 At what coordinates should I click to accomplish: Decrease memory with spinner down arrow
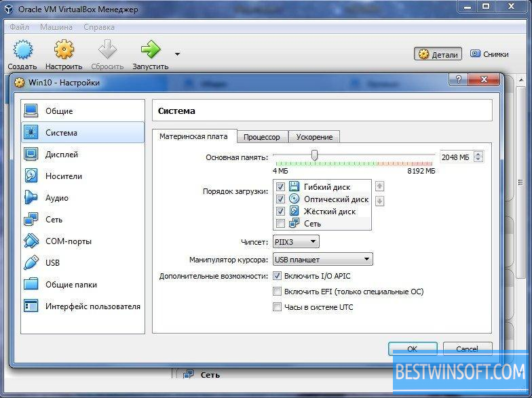coord(478,160)
